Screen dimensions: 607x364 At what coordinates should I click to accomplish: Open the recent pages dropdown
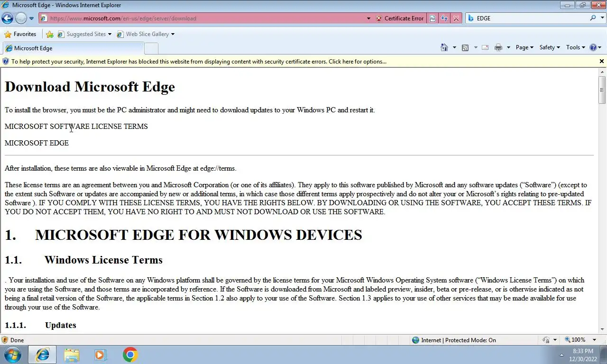point(31,18)
